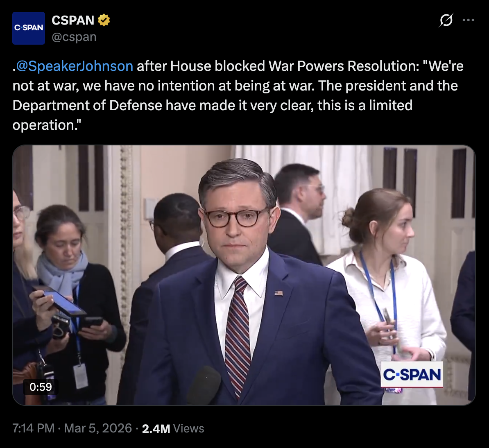Follow the @SpeakerJohnson mention link

(x=75, y=66)
